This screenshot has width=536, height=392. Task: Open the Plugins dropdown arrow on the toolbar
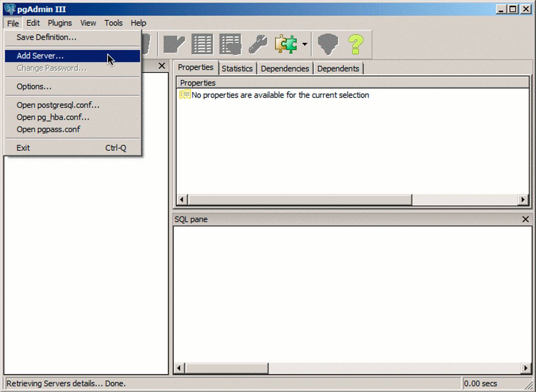click(305, 44)
